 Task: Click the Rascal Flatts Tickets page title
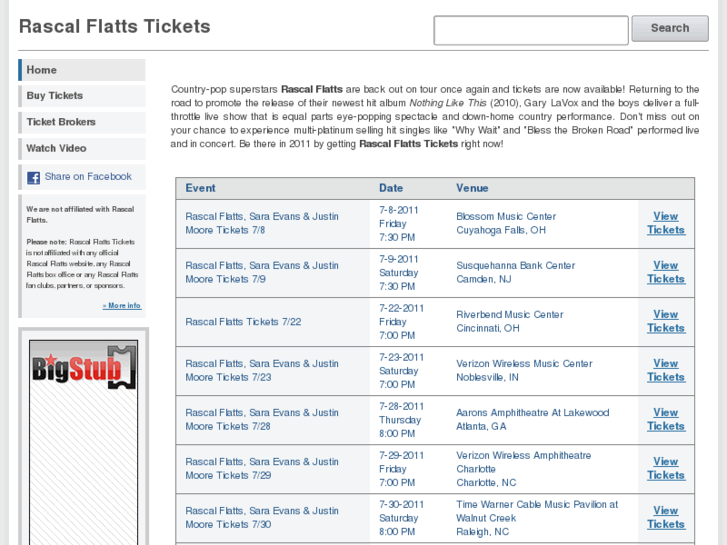[115, 26]
